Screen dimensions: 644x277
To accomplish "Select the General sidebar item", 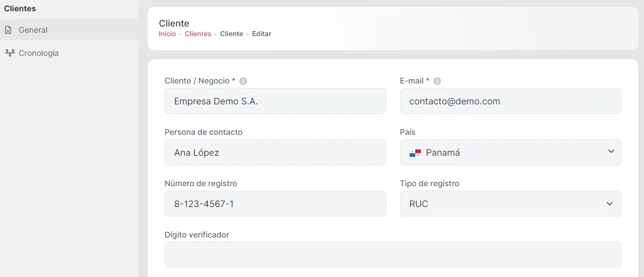I will 33,30.
